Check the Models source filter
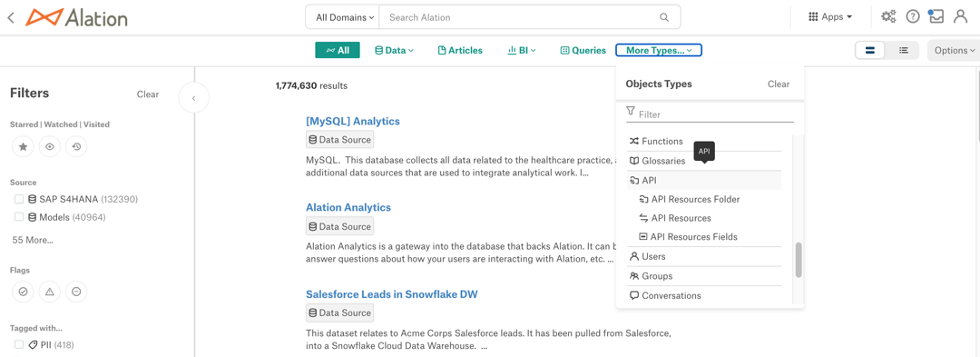 click(19, 218)
